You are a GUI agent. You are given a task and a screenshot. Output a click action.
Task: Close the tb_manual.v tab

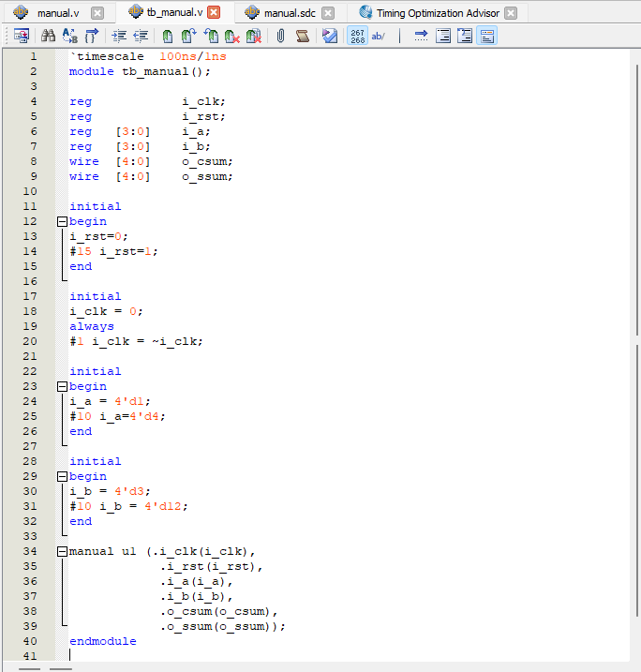215,13
